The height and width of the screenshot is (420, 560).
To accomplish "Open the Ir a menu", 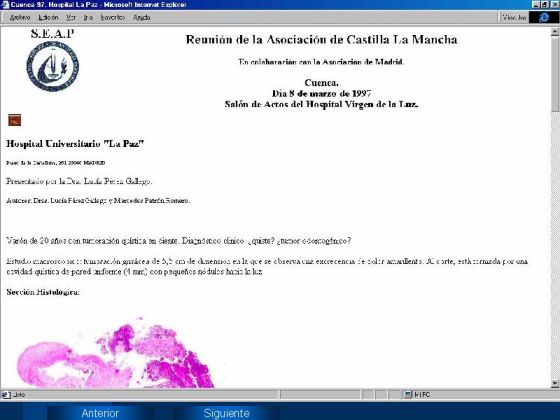I will coord(88,18).
